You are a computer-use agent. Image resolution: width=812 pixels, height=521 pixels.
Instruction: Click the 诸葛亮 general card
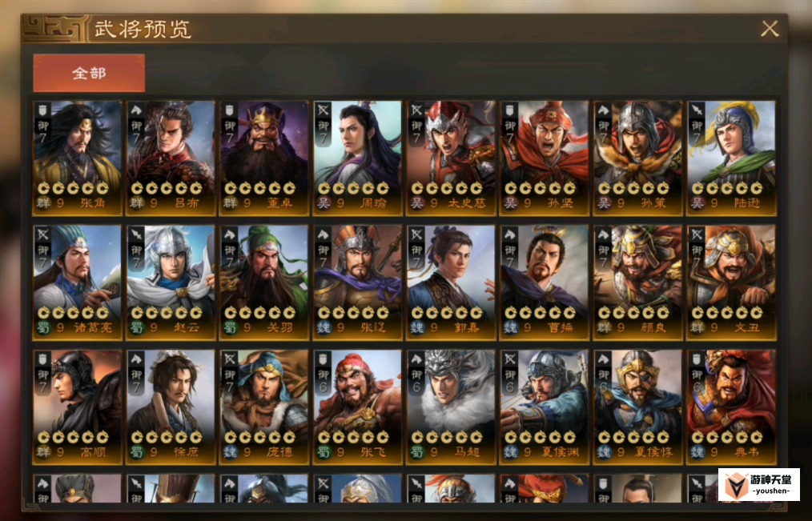point(78,283)
